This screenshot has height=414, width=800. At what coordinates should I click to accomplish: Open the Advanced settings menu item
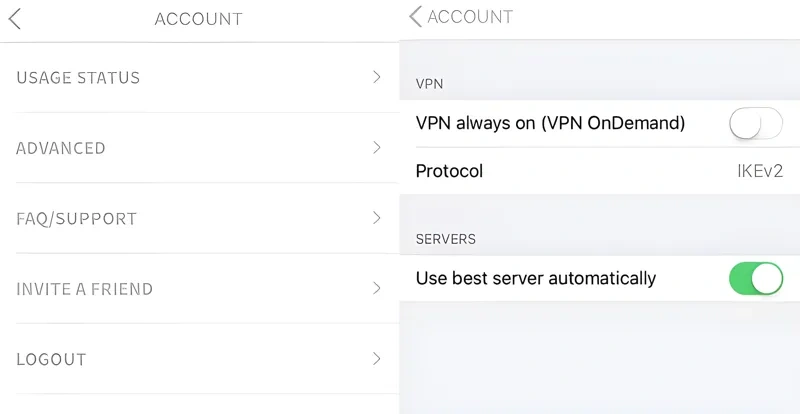tap(61, 148)
